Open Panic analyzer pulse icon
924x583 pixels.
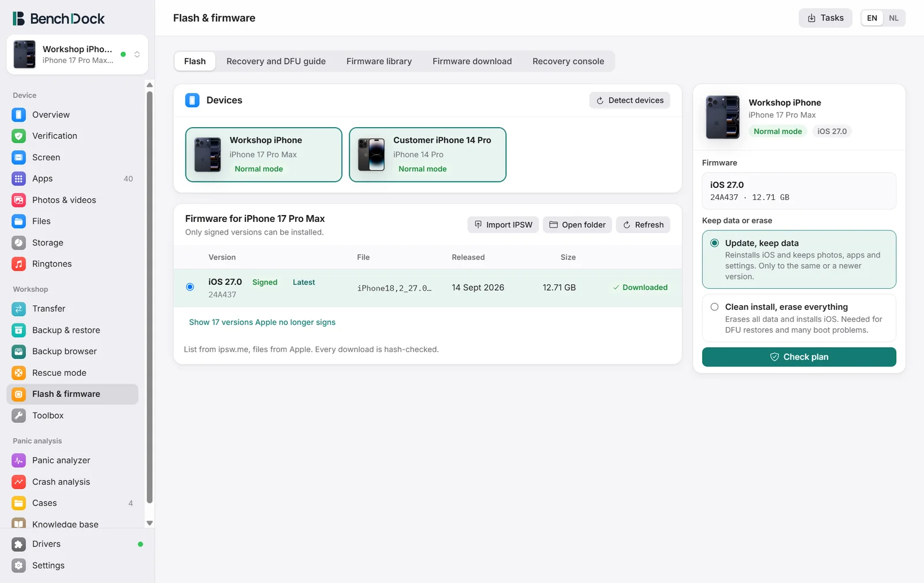pyautogui.click(x=18, y=461)
